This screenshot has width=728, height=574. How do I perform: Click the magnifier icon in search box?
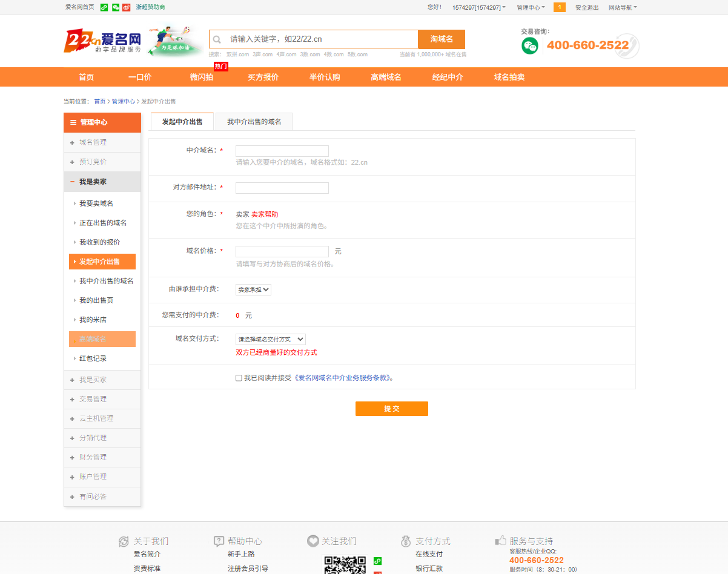point(217,39)
